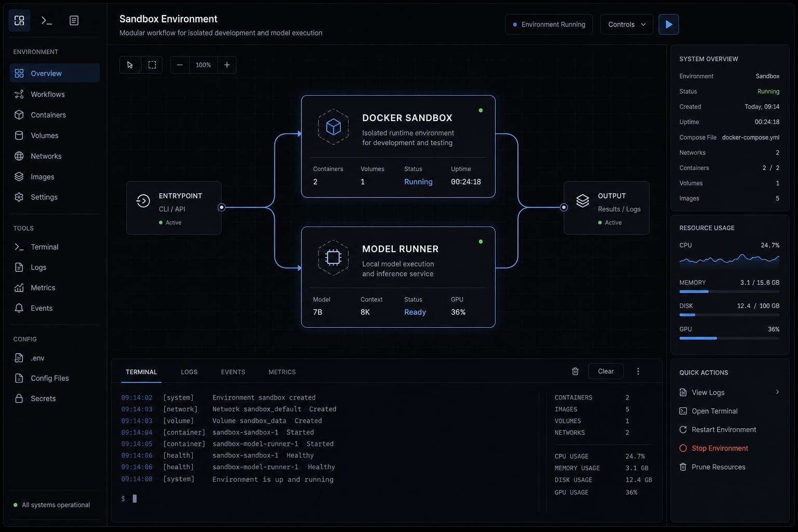
Task: Open the terminal panel kebab menu
Action: tap(638, 371)
